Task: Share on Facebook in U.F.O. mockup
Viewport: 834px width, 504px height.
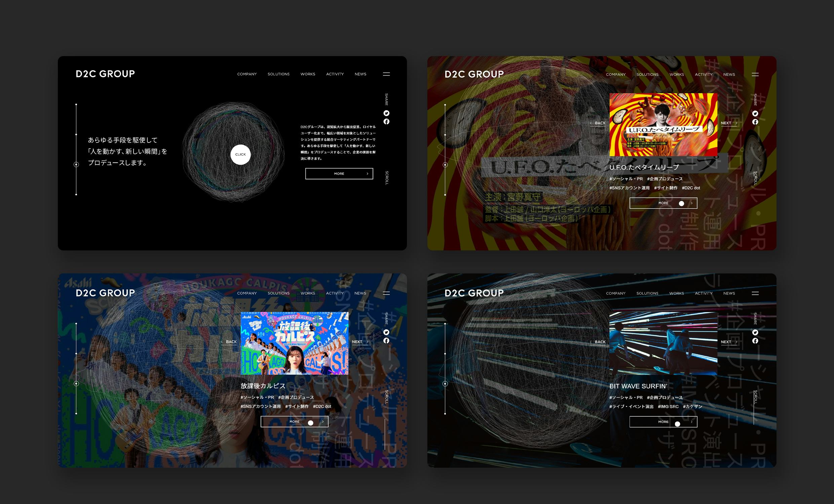Action: tap(755, 122)
